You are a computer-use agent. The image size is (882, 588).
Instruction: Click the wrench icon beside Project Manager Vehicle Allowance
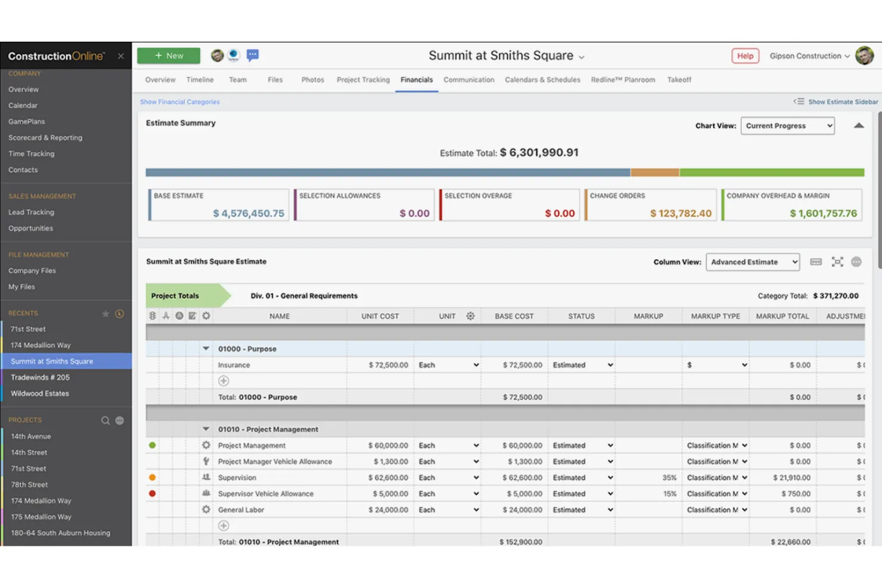(x=206, y=461)
